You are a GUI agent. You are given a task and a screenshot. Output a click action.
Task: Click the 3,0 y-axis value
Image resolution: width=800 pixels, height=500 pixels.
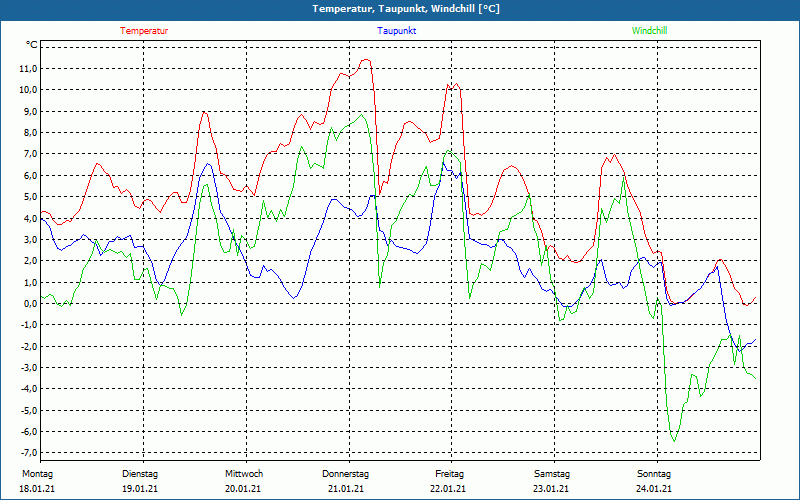coord(30,240)
